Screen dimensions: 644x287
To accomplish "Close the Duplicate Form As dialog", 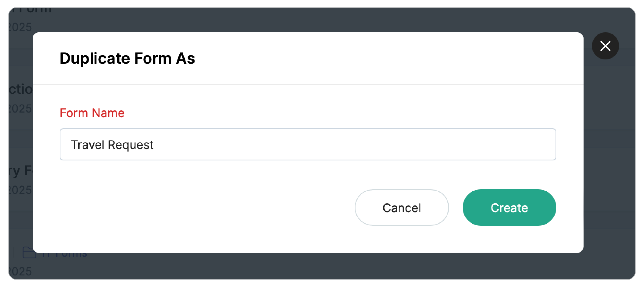I will pyautogui.click(x=605, y=46).
